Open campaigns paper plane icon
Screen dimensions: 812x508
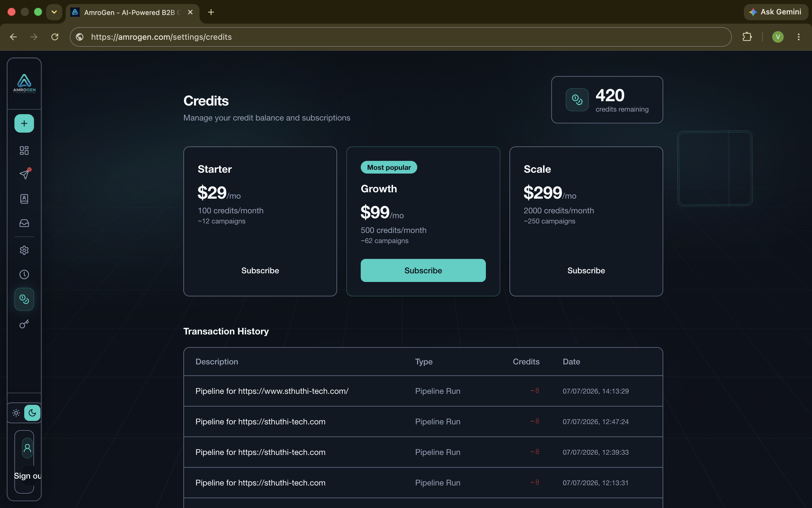(24, 174)
